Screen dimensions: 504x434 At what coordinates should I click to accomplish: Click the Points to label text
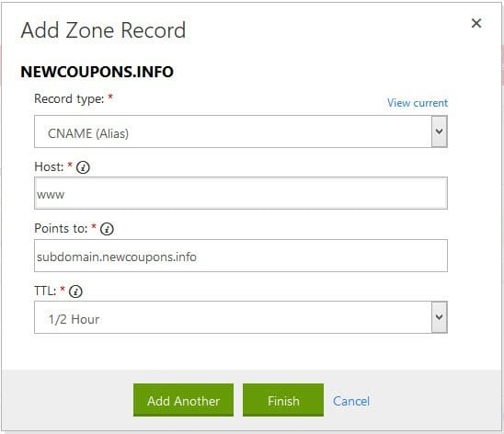coord(61,228)
